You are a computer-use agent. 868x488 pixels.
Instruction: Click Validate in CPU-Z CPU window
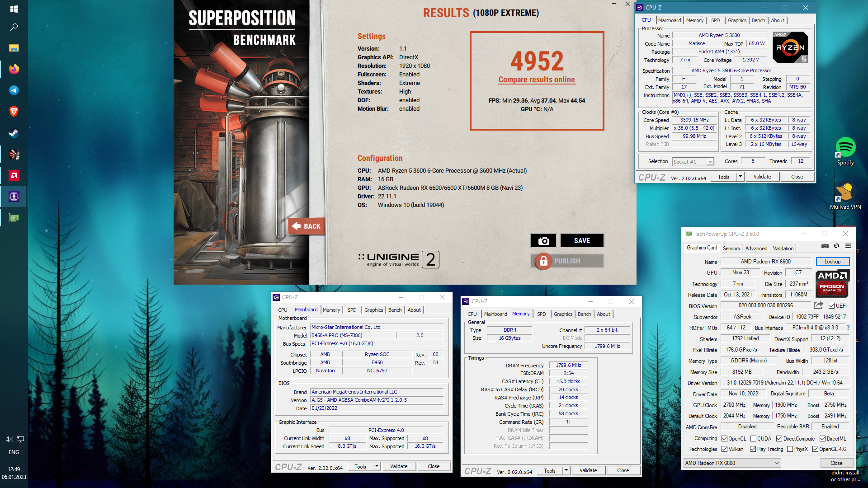point(762,177)
